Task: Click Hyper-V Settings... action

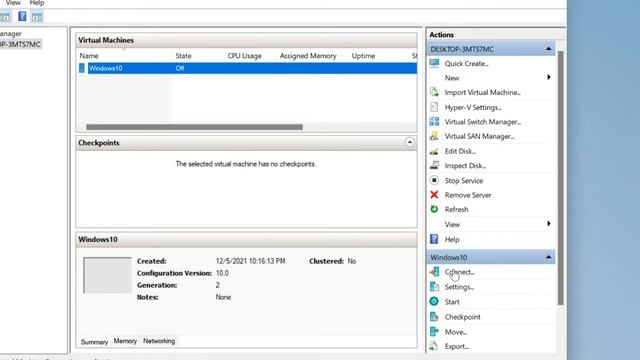Action: click(x=473, y=107)
